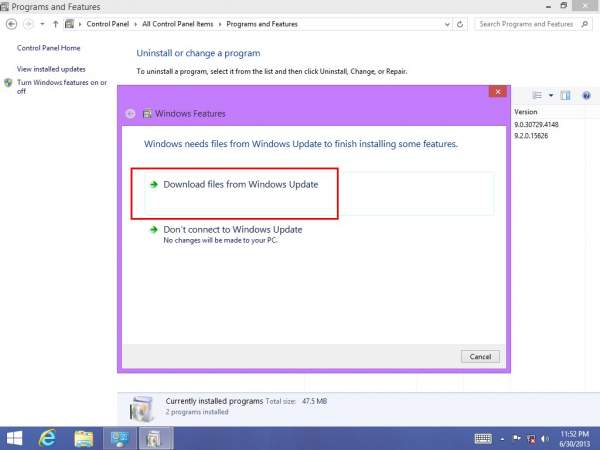Screen dimensions: 600x450
Task: Go back in Programs and Features window
Action: click(11, 24)
